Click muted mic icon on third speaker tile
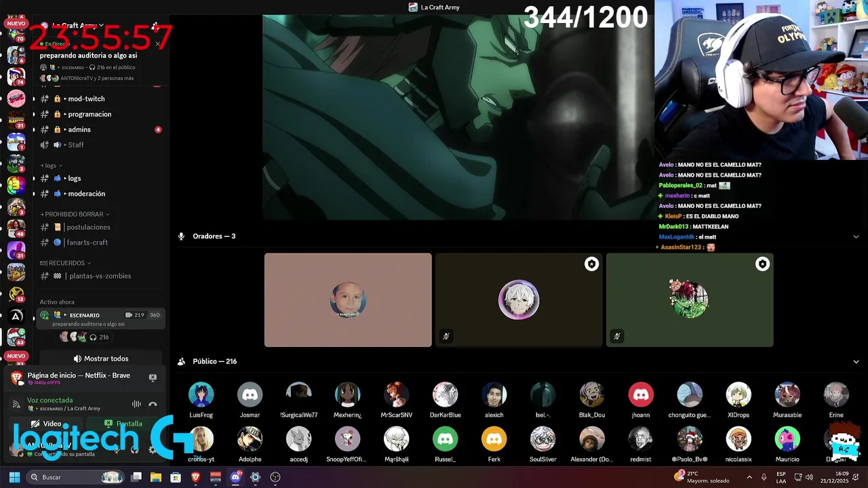 pyautogui.click(x=617, y=336)
